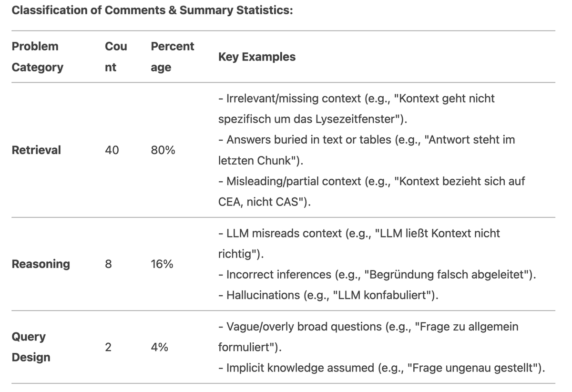Select the 4% percentage cell

(x=159, y=347)
